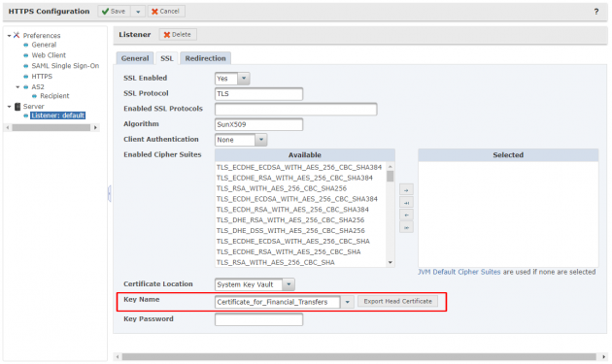
Task: Select the AS2 tree item
Action: tap(38, 87)
